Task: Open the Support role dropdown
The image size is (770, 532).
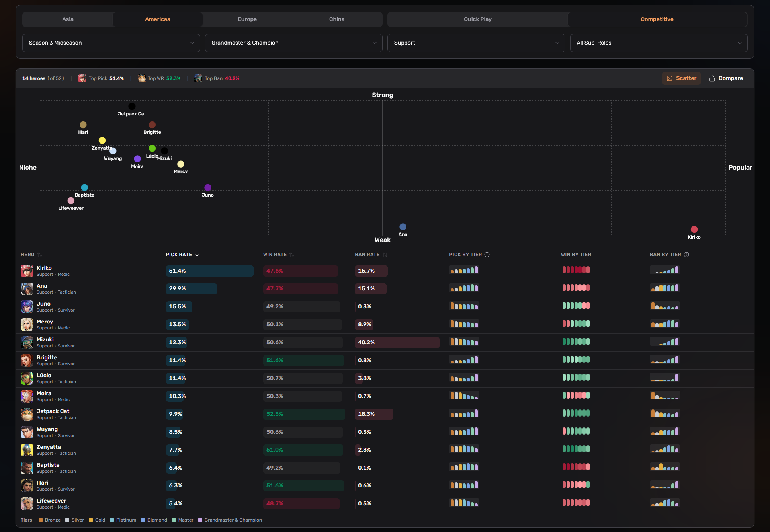Action: (476, 43)
